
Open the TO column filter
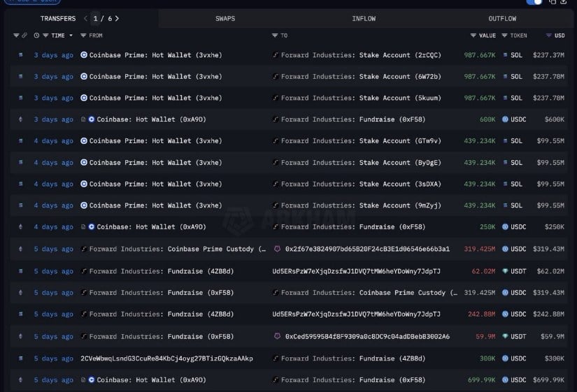point(275,36)
